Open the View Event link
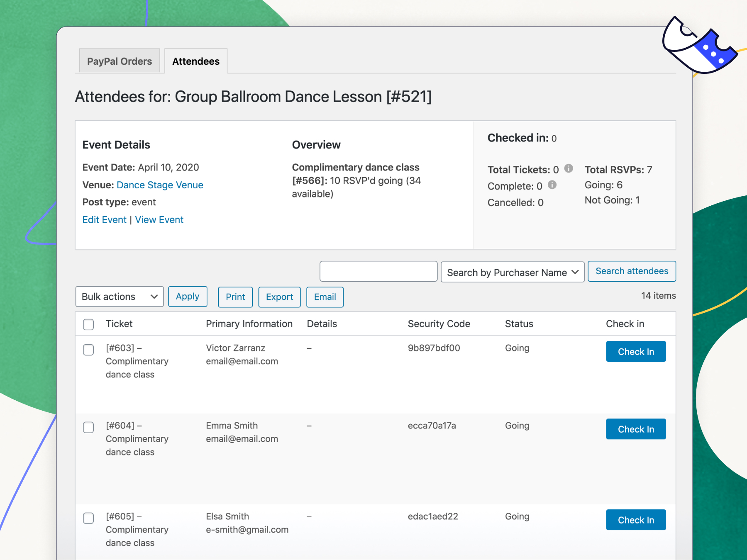 point(159,220)
